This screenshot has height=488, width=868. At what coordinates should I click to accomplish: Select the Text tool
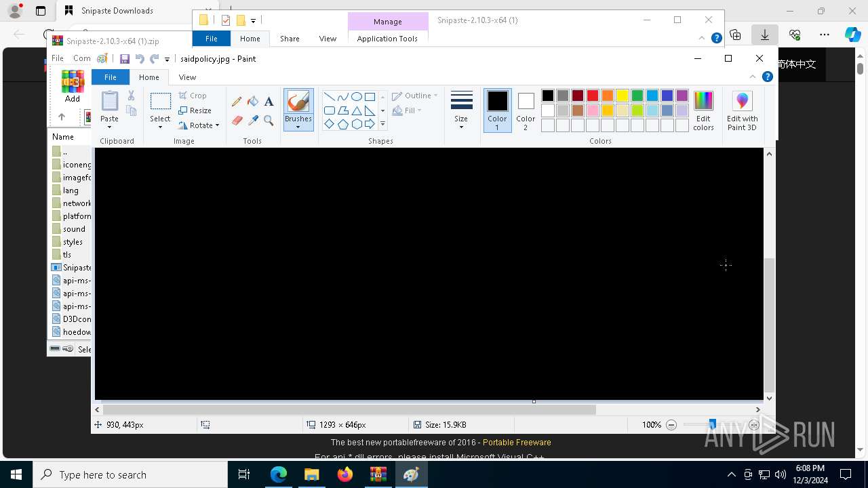coord(269,102)
